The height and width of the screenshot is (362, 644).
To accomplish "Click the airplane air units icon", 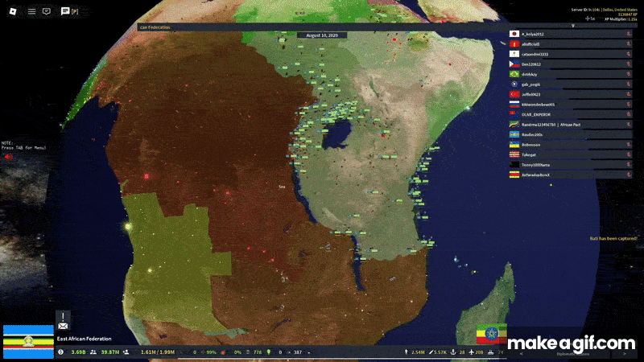I will 472,352.
